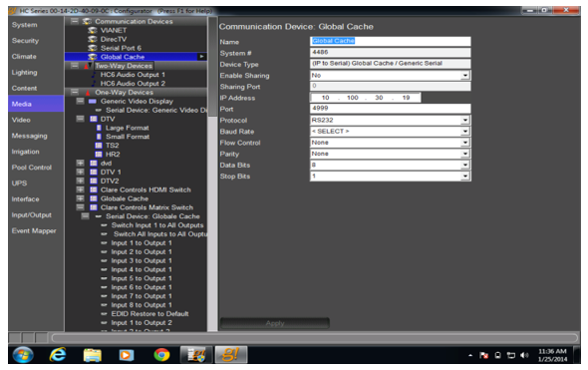588x370 pixels.
Task: Open the Lighting category
Action: [x=24, y=72]
